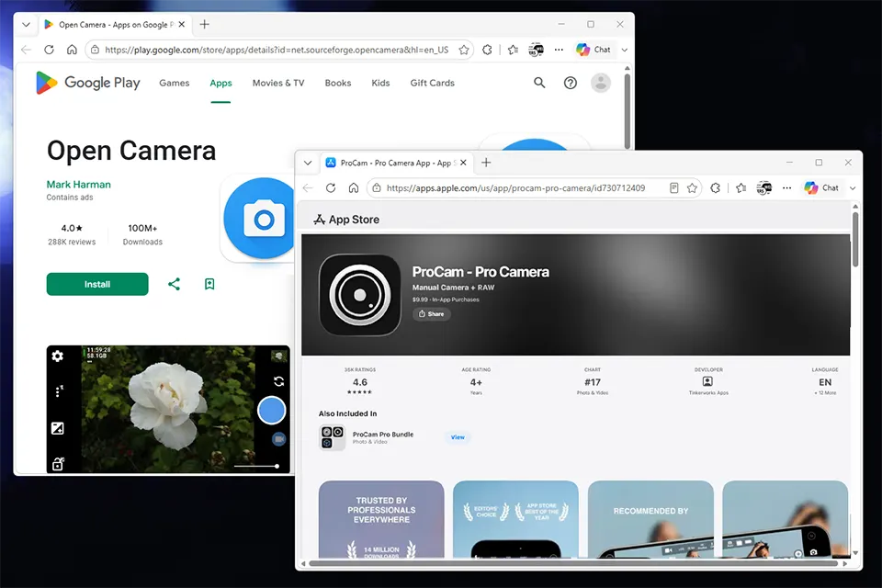Click the Open Camera app icon
Image resolution: width=882 pixels, height=588 pixels.
(260, 219)
